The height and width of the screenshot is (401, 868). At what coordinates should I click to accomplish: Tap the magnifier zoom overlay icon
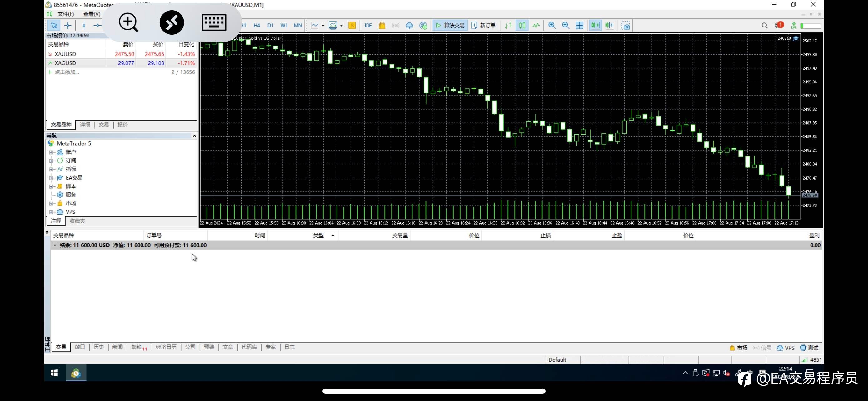tap(128, 22)
